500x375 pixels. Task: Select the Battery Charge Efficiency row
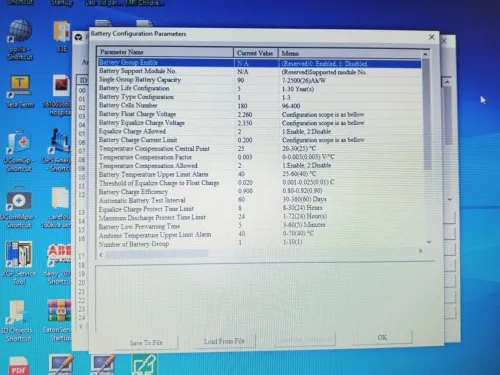pyautogui.click(x=260, y=192)
